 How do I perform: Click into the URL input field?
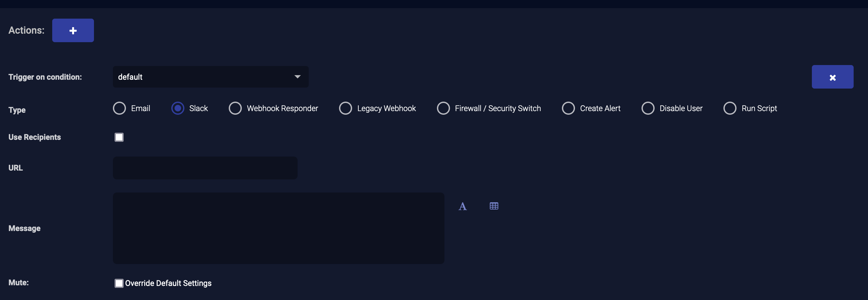(205, 168)
